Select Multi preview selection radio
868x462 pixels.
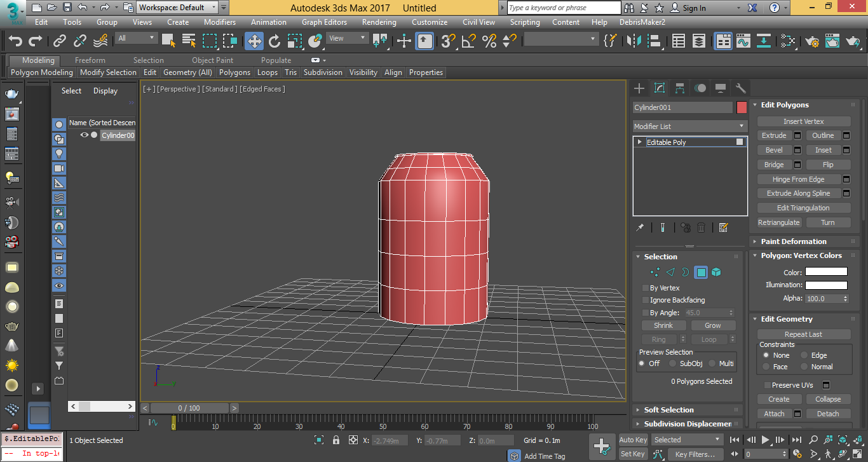[712, 363]
